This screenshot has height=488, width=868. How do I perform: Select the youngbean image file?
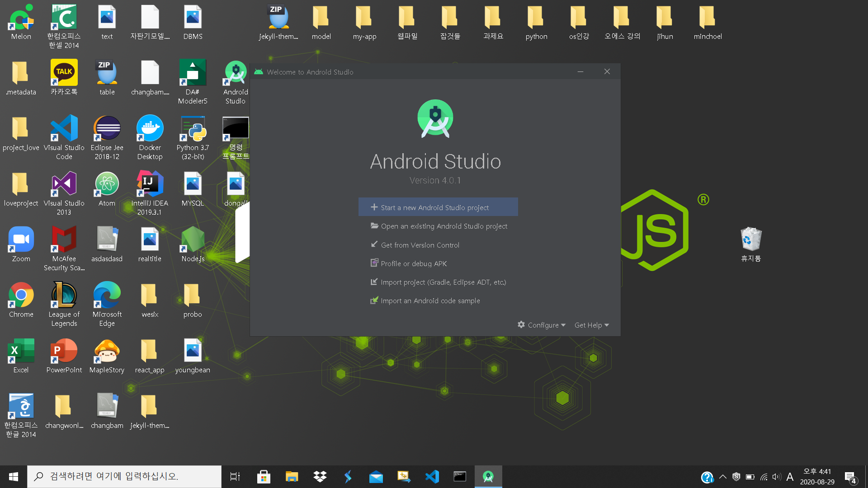[x=193, y=355]
